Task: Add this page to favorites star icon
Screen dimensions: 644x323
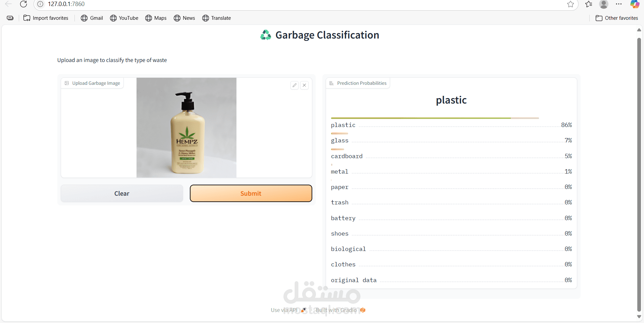Action: click(x=571, y=4)
